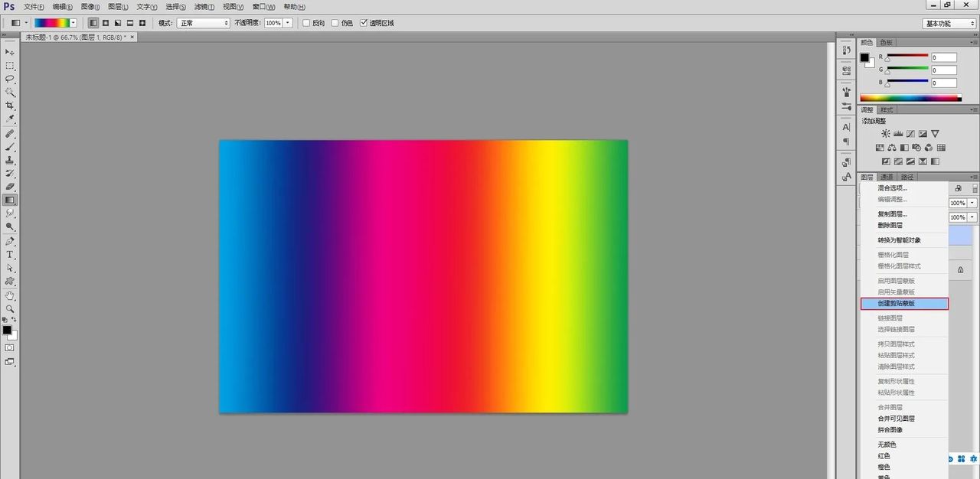Choose the Diamond Gradient style

pos(142,23)
